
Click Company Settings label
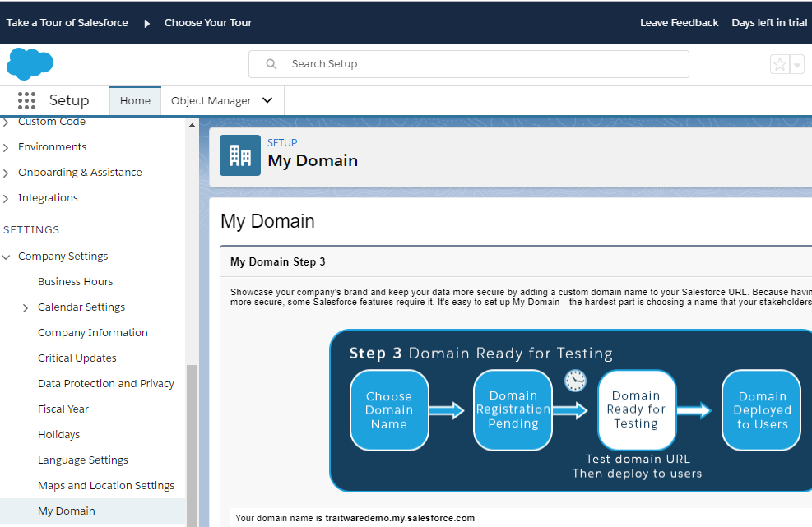tap(63, 257)
